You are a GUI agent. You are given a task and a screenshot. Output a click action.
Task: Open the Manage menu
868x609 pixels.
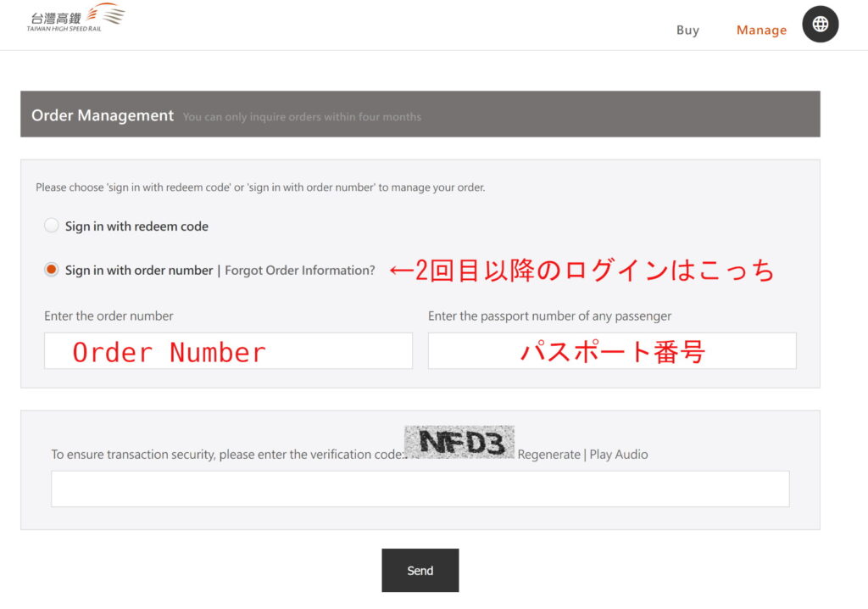(x=761, y=30)
